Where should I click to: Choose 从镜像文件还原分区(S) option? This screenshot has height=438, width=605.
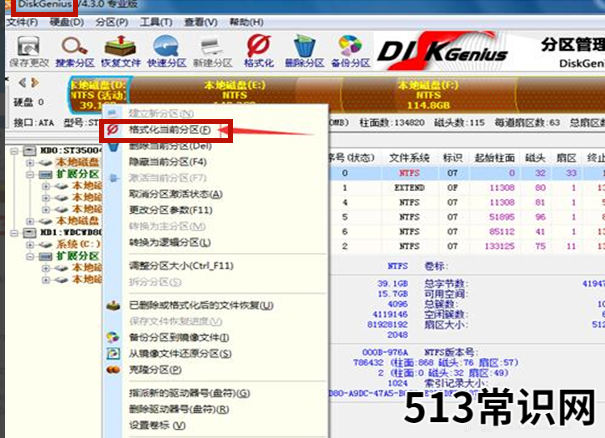[180, 354]
